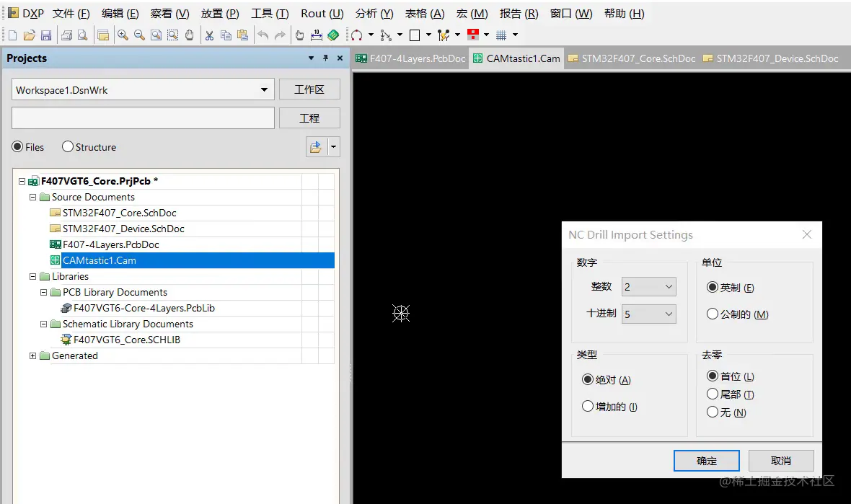Select 增加的 (I) incremental type option
The width and height of the screenshot is (851, 504).
click(587, 406)
